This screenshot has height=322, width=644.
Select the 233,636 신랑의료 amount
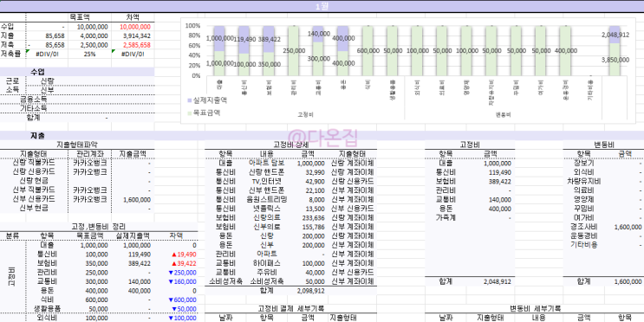tap(314, 218)
